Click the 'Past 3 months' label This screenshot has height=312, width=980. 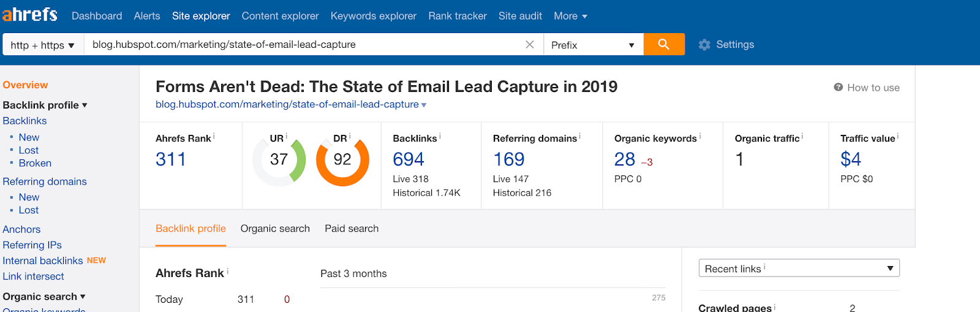(353, 273)
